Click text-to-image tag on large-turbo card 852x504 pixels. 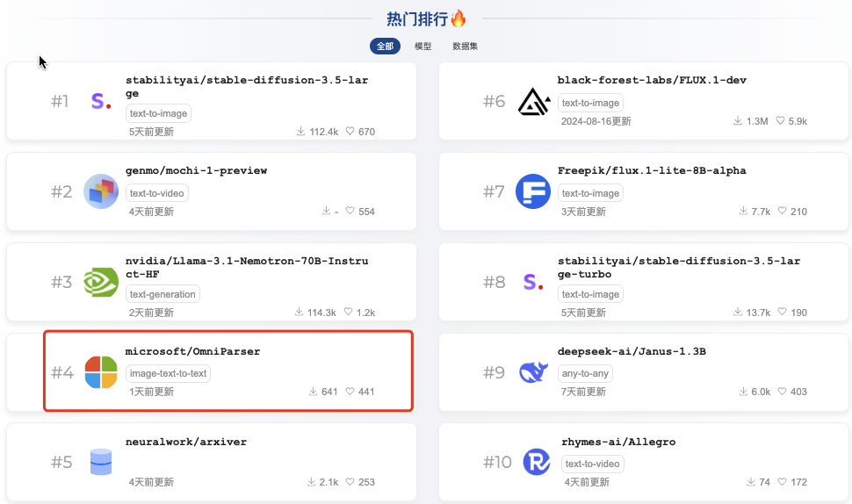click(590, 294)
